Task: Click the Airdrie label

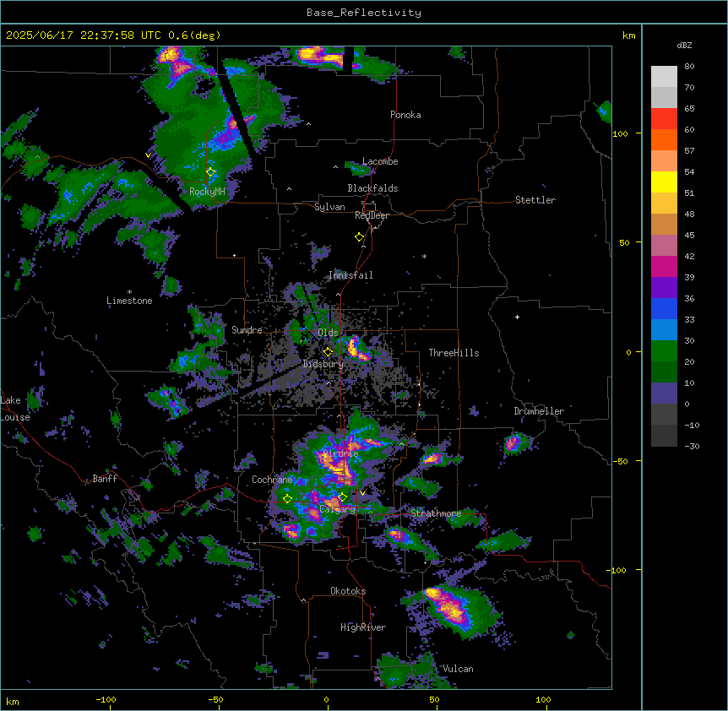Action: [x=340, y=453]
